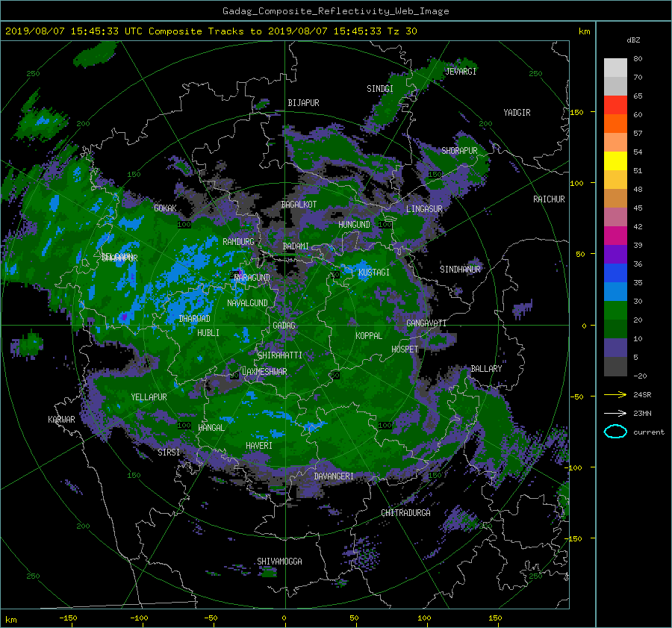Screen dimensions: 672x628
Task: Select the bright green 20 dBZ legend swatch
Action: [615, 311]
